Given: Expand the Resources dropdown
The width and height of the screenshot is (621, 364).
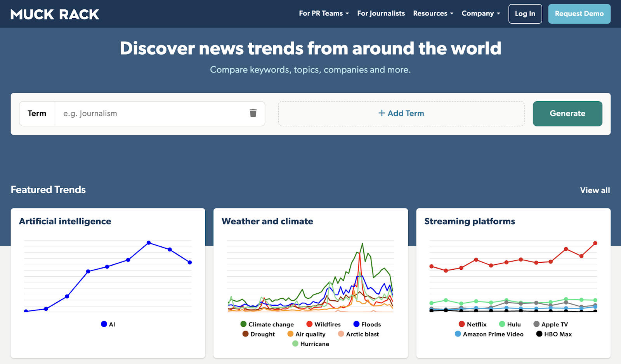Looking at the screenshot, I should [x=433, y=14].
